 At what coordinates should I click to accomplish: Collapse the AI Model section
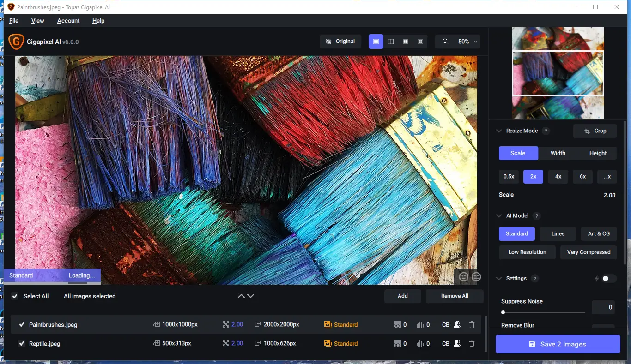point(499,216)
